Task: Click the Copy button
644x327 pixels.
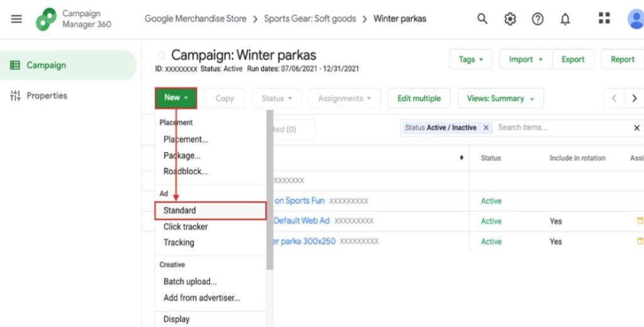Action: 225,98
